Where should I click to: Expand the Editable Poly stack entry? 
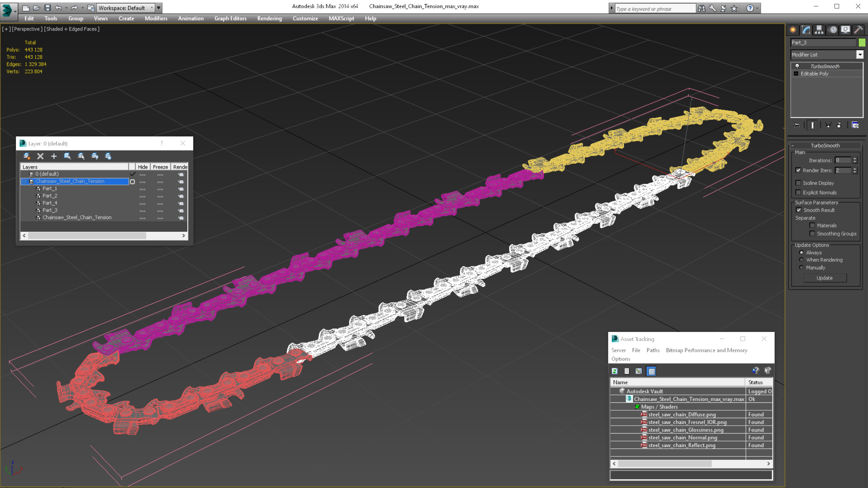click(796, 74)
